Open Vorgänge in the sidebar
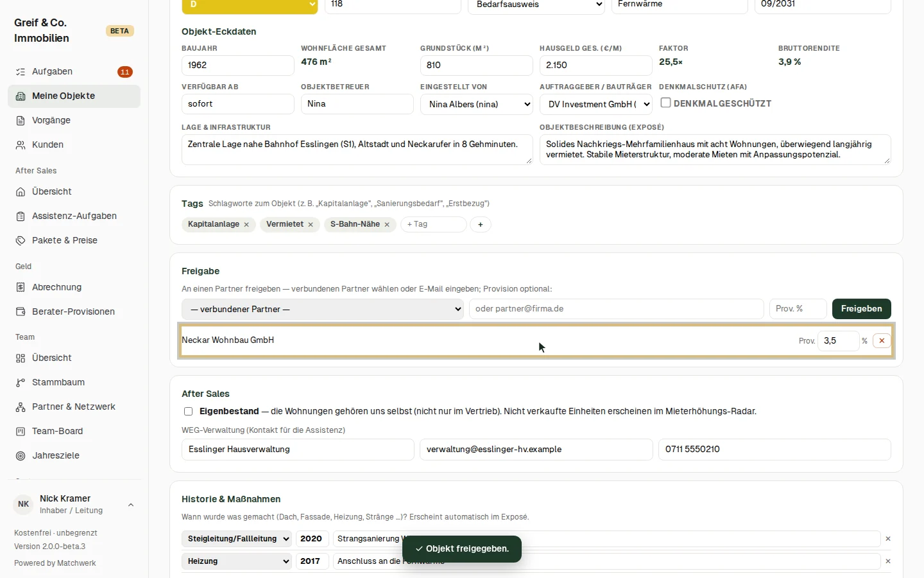This screenshot has height=578, width=924. tap(74, 121)
